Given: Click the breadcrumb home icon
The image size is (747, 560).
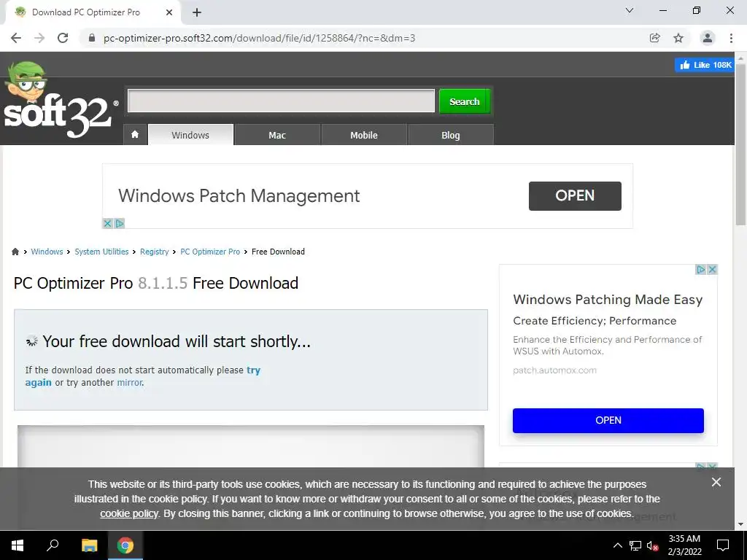Looking at the screenshot, I should pos(15,252).
